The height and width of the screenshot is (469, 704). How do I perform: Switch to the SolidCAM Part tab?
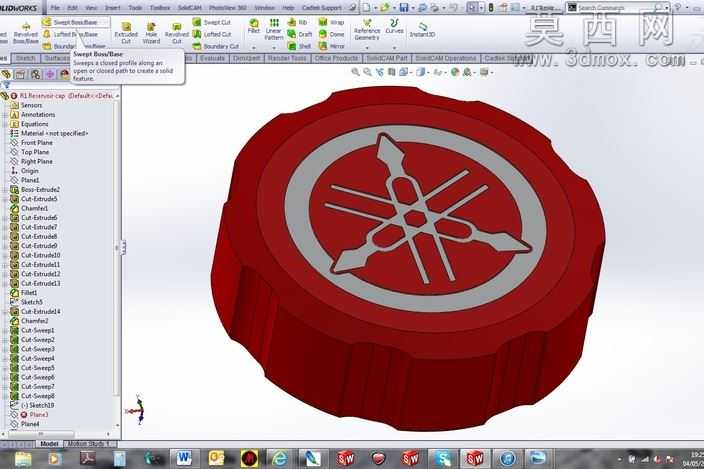coord(387,58)
